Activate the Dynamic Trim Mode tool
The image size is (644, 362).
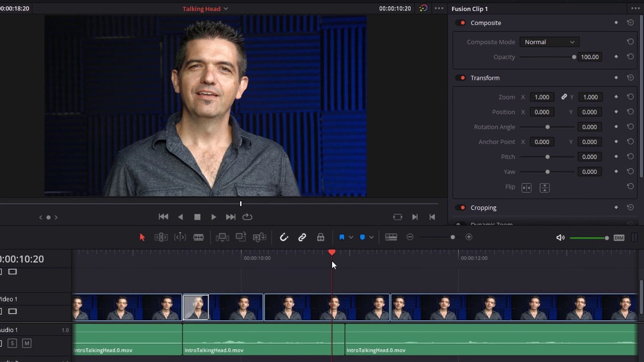(x=180, y=237)
